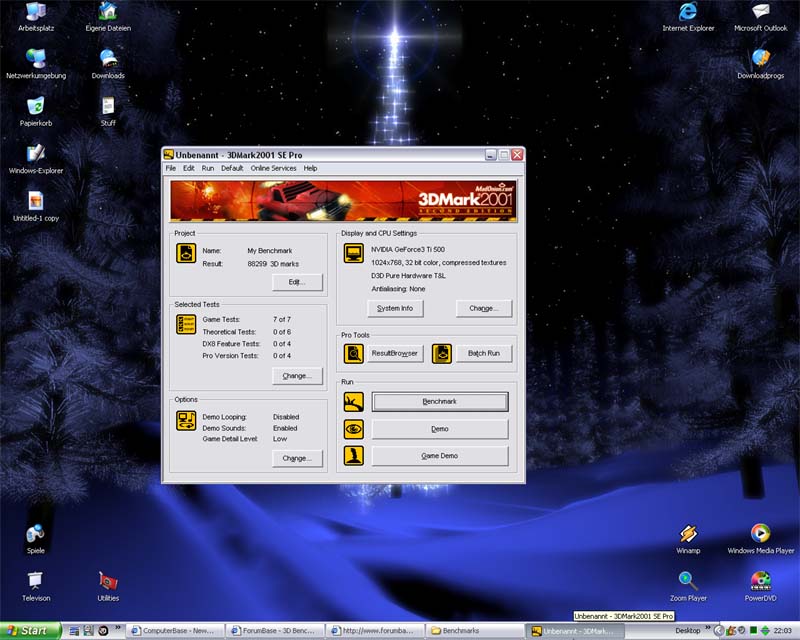
Task: Select the Downloadprogs desktop icon
Action: tap(761, 64)
